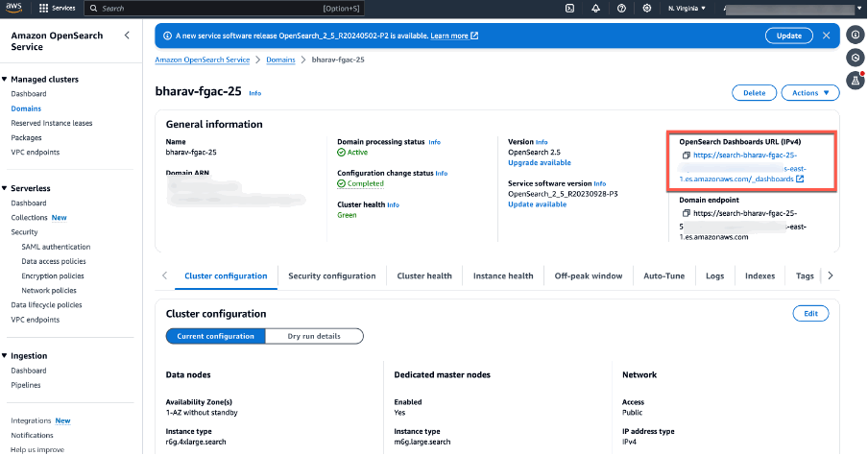Screen dimensions: 868x455
Task: Open the flask icon with the red dot
Action: (x=856, y=81)
